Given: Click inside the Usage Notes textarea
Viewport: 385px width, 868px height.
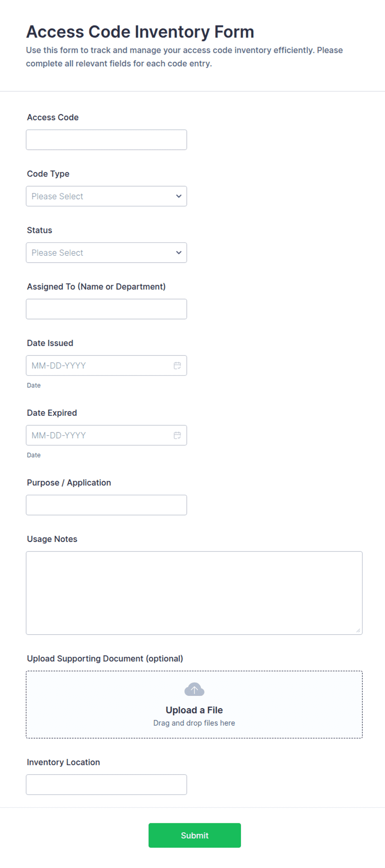Looking at the screenshot, I should [x=194, y=593].
